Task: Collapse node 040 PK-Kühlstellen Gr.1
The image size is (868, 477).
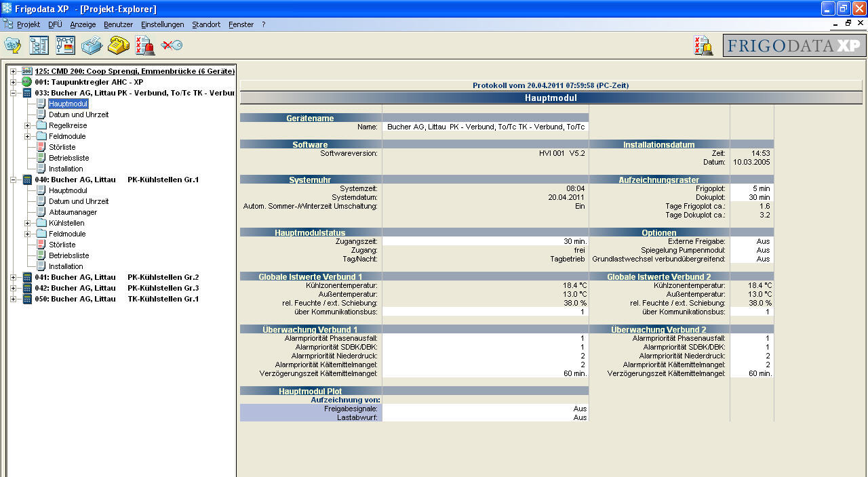Action: click(14, 180)
